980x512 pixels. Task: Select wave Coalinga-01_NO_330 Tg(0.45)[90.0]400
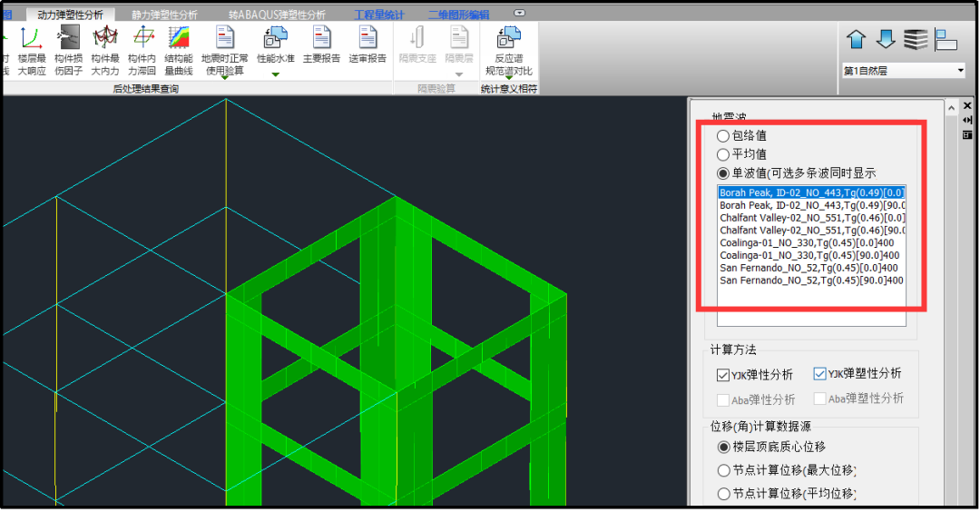click(x=811, y=255)
